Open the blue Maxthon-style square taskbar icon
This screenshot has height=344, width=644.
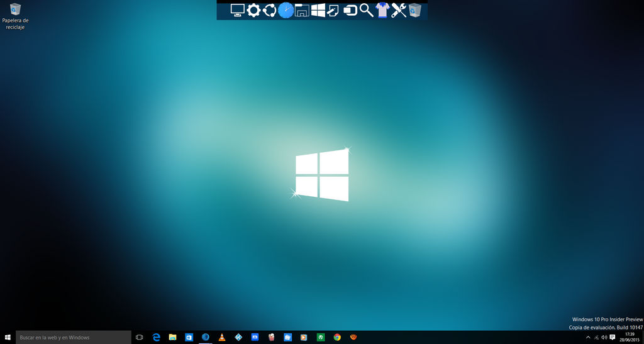255,338
